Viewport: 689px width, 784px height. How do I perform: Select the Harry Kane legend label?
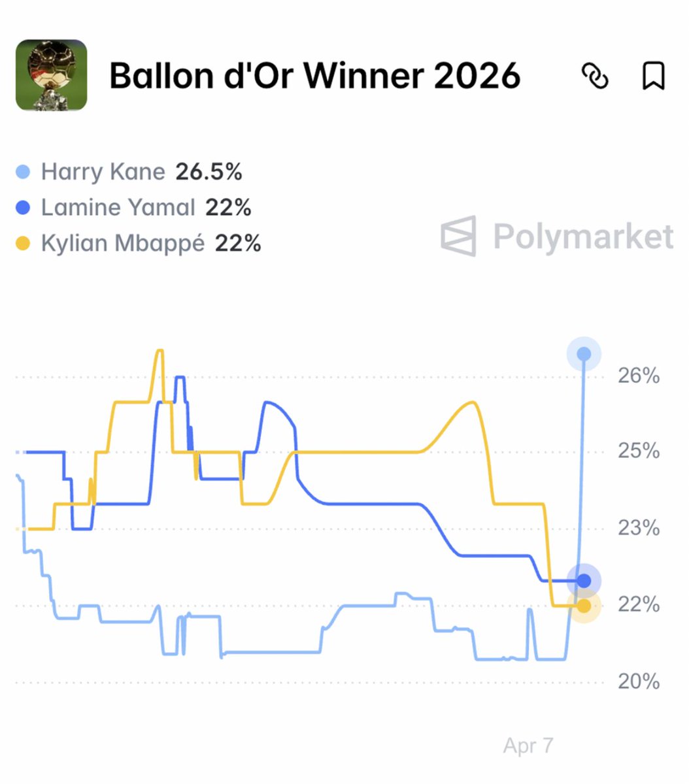pyautogui.click(x=103, y=172)
